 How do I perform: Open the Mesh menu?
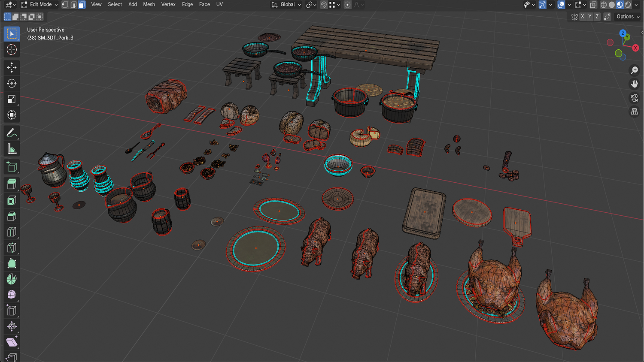149,5
